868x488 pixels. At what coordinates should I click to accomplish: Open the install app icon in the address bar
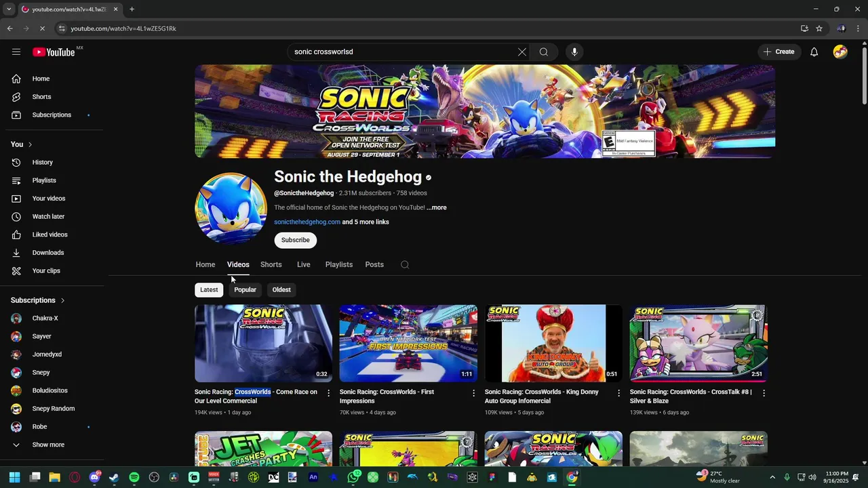click(x=804, y=28)
